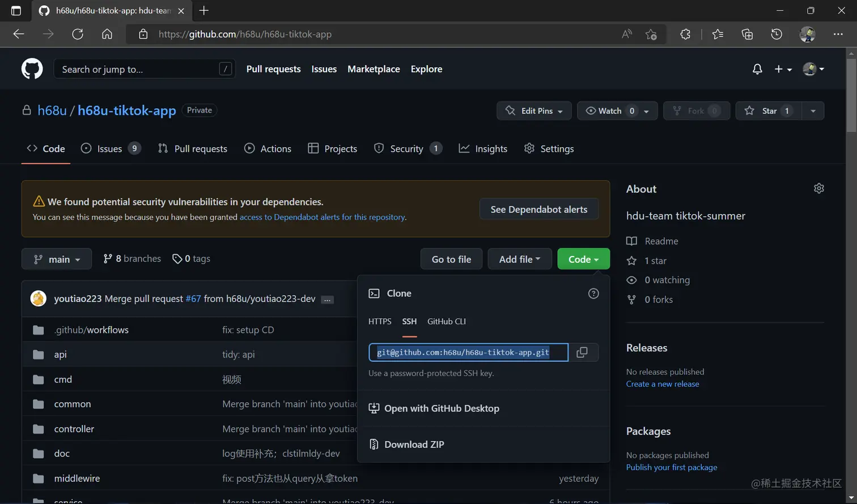Image resolution: width=857 pixels, height=504 pixels.
Task: Click the GitHub Octocat logo
Action: (32, 69)
